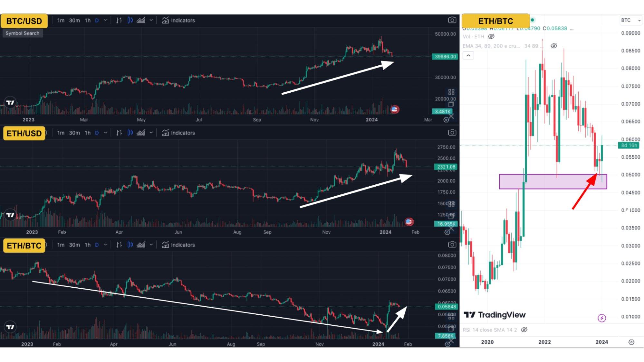
Task: Toggle visibility of the EMA 34, 89, 200 indicator
Action: pyautogui.click(x=553, y=46)
